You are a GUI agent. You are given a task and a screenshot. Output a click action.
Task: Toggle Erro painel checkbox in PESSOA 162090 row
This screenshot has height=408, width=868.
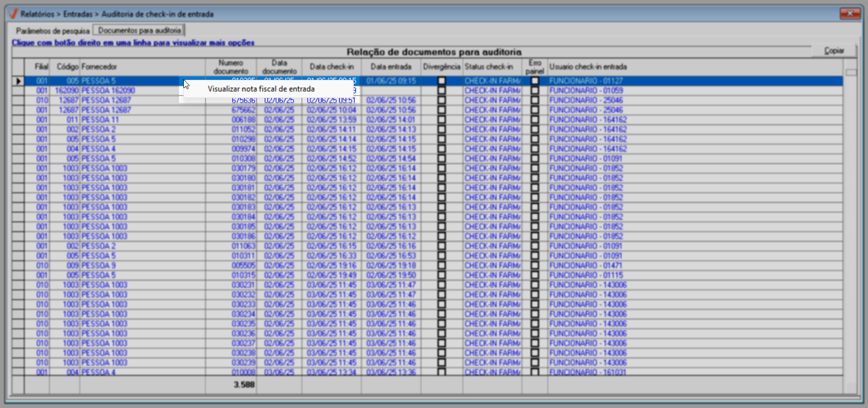click(x=534, y=91)
